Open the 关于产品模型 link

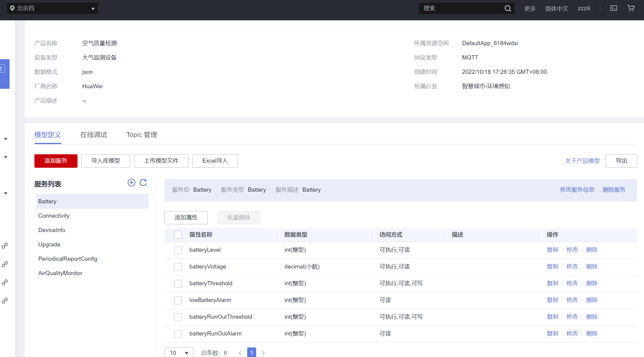tap(582, 161)
